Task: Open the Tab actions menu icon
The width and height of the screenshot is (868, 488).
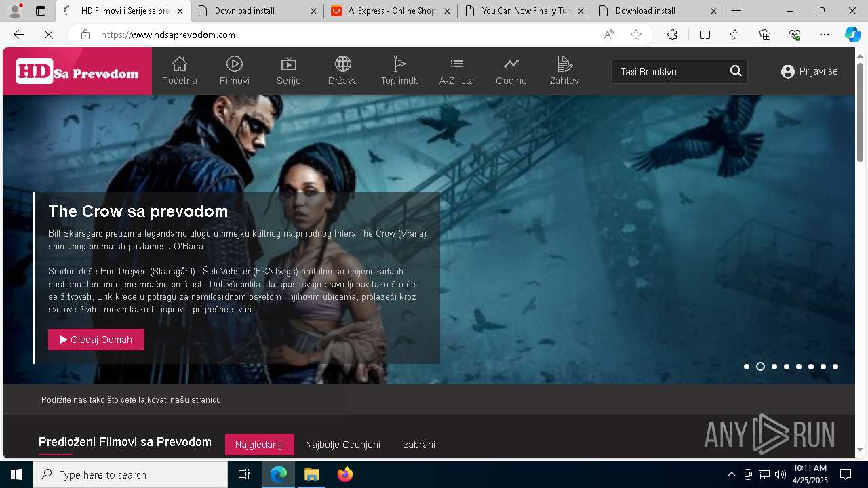Action: click(x=41, y=11)
